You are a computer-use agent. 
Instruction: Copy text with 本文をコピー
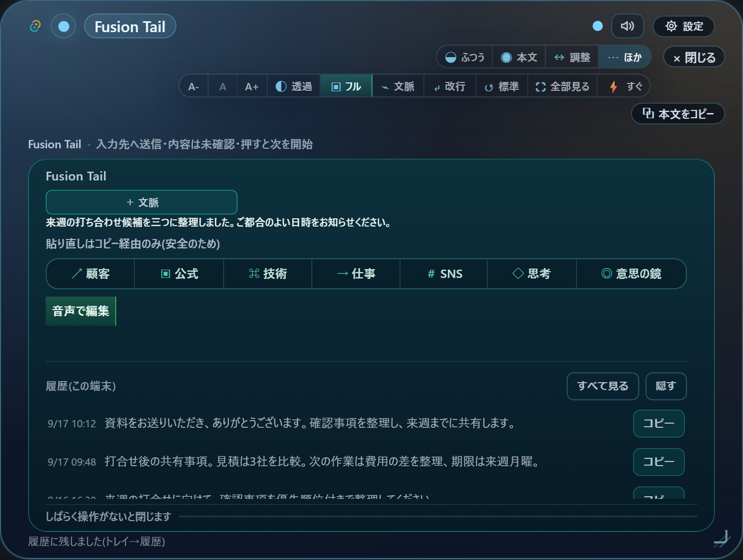coord(678,114)
